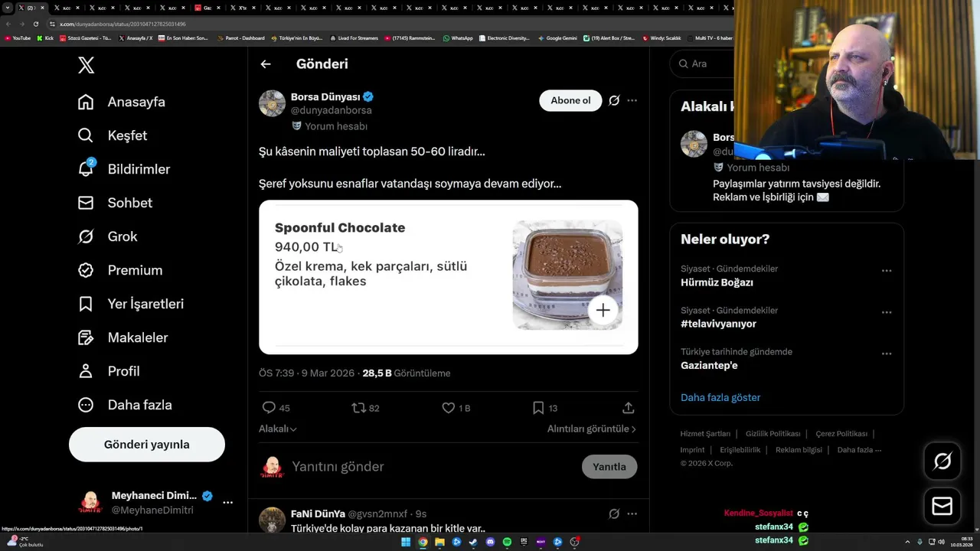Click Daha fazla göster link
The image size is (980, 551).
[720, 398]
